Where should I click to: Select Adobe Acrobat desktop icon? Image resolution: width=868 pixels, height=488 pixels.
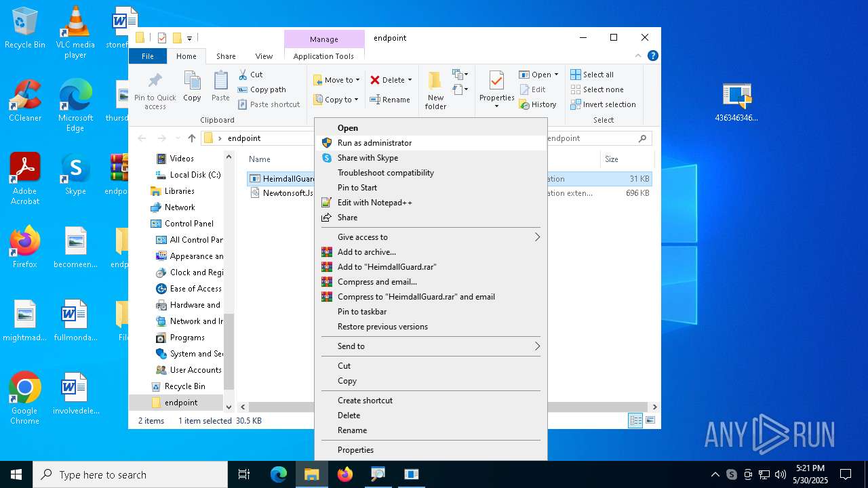pos(25,179)
